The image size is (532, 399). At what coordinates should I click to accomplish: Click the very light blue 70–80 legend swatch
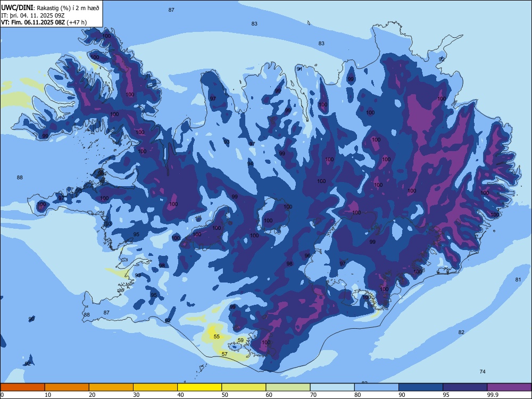point(332,387)
